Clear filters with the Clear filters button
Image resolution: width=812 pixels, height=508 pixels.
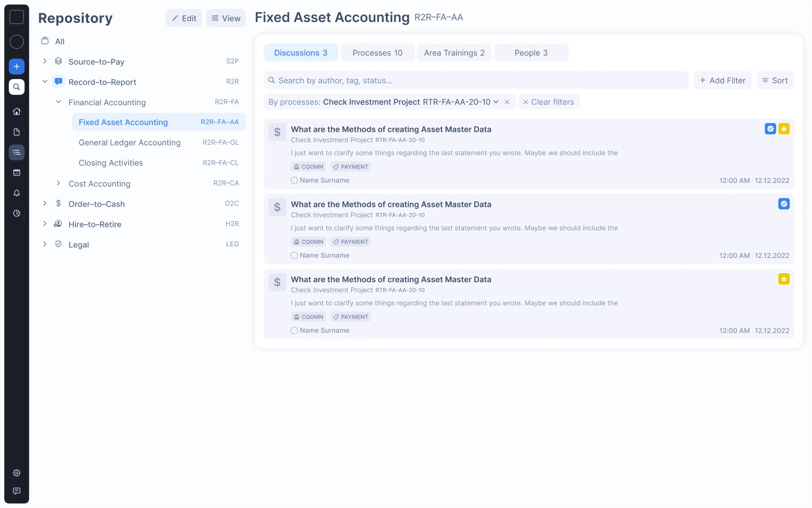pos(549,102)
